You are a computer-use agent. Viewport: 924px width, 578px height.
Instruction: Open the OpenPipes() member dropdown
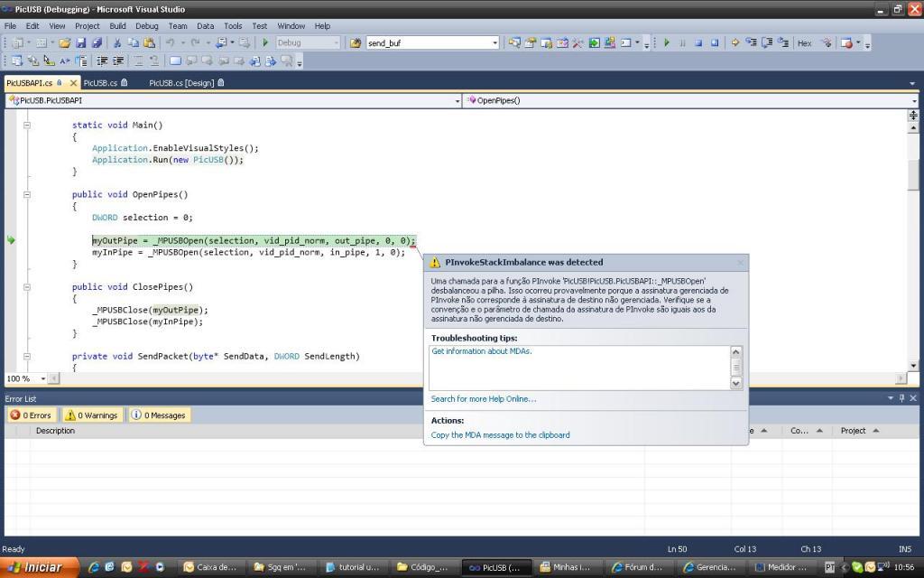(x=914, y=101)
